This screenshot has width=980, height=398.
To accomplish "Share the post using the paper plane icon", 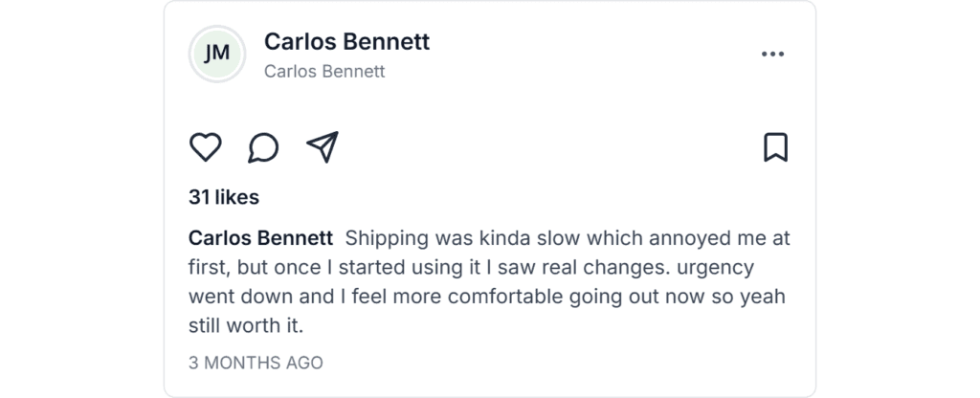I will 323,147.
